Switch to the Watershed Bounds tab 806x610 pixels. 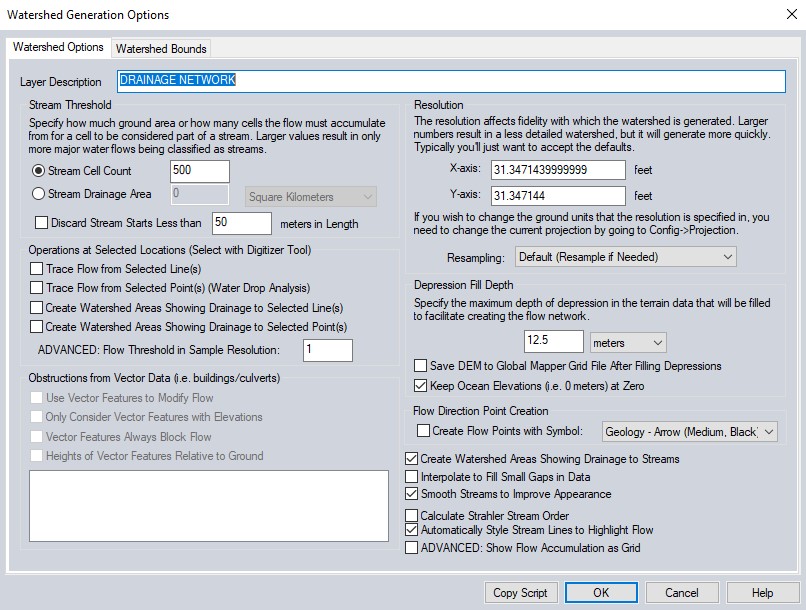coord(161,48)
